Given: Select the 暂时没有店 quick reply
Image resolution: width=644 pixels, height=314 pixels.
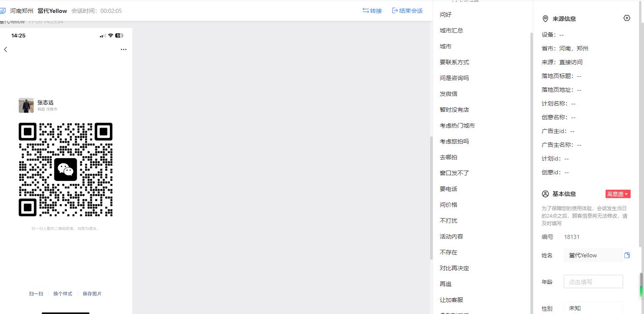Looking at the screenshot, I should 454,110.
